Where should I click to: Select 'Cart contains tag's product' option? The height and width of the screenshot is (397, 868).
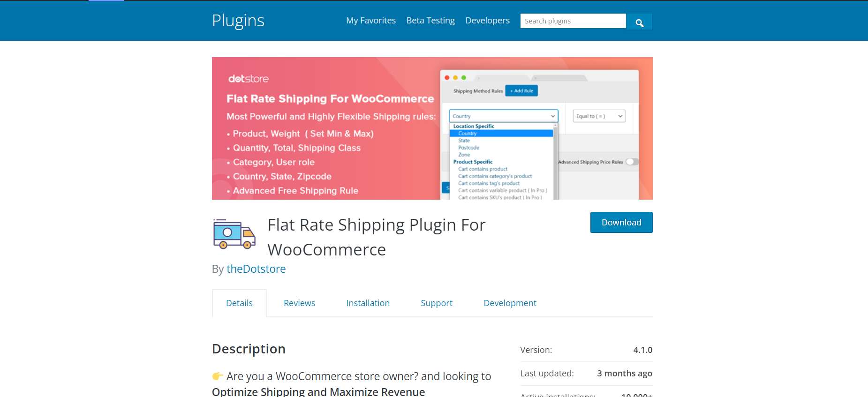[489, 183]
